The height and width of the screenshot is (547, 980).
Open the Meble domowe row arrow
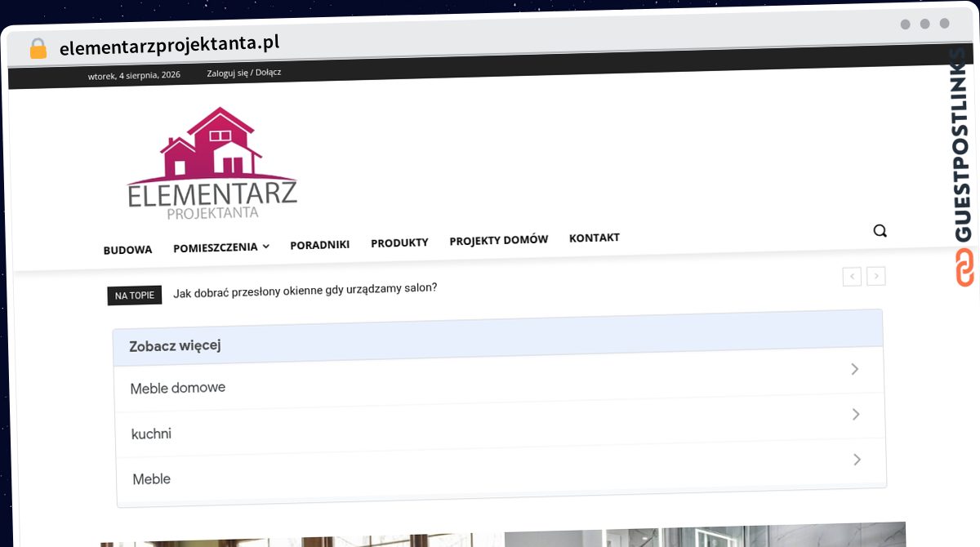click(x=854, y=370)
